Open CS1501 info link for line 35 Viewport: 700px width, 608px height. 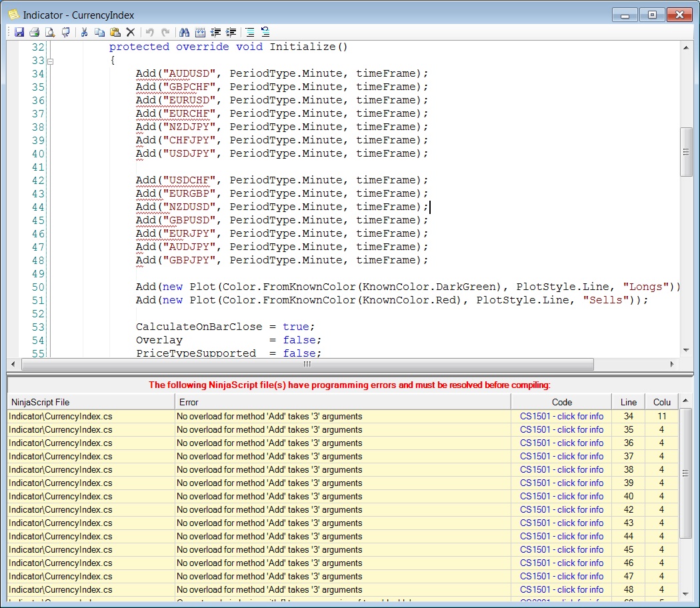[561, 430]
